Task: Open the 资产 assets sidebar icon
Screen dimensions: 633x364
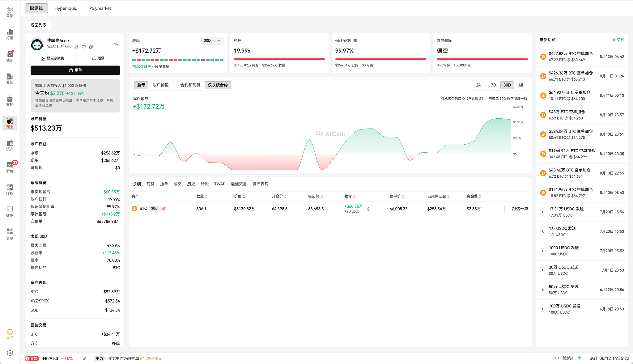Action: pyautogui.click(x=10, y=146)
